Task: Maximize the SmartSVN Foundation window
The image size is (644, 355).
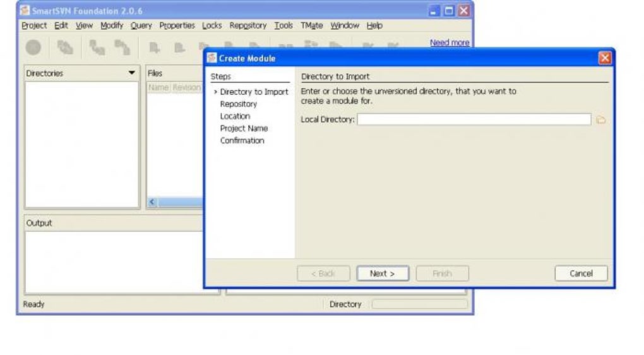Action: (x=449, y=11)
